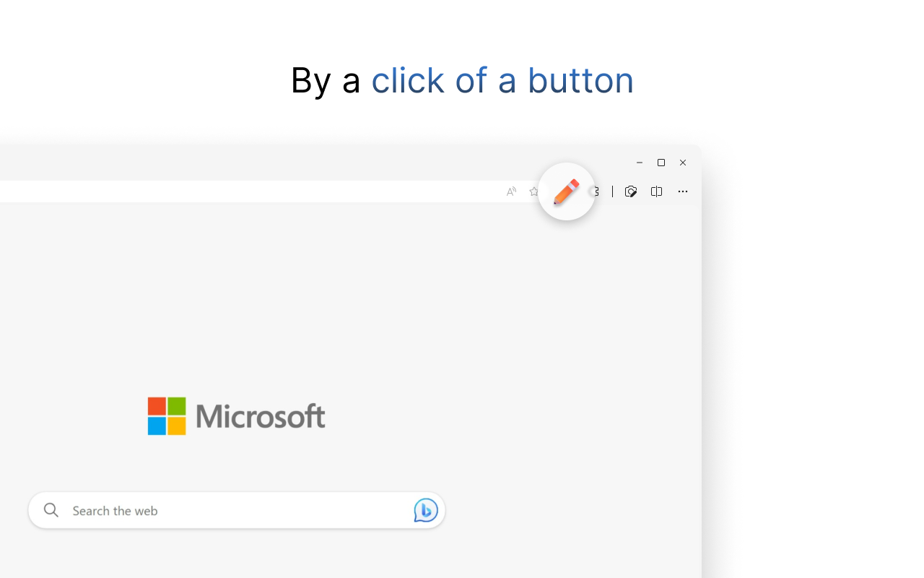The height and width of the screenshot is (578, 924).
Task: Open the Extensions puzzle piece icon
Action: tap(596, 191)
